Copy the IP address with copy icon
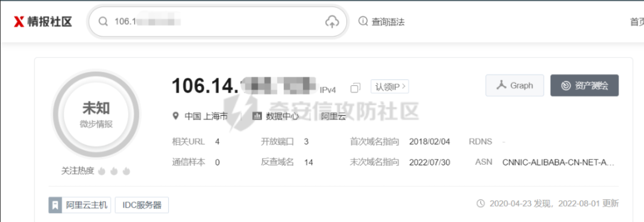This screenshot has width=644, height=222. point(355,88)
